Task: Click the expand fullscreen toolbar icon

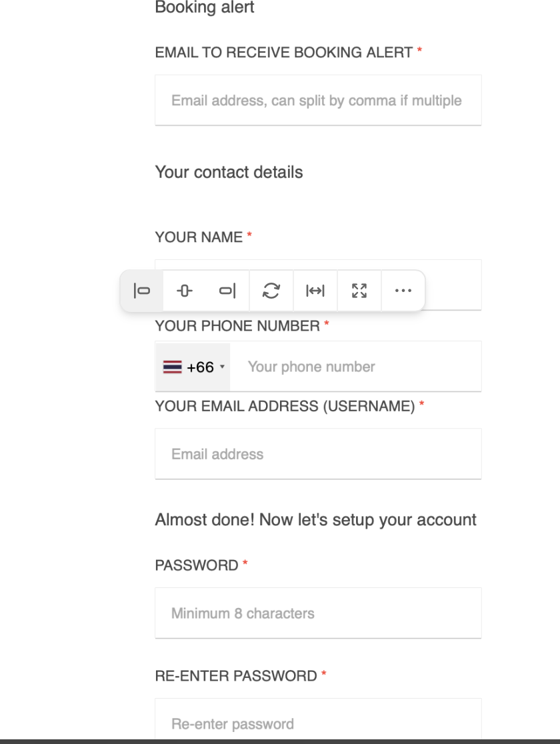Action: [359, 291]
